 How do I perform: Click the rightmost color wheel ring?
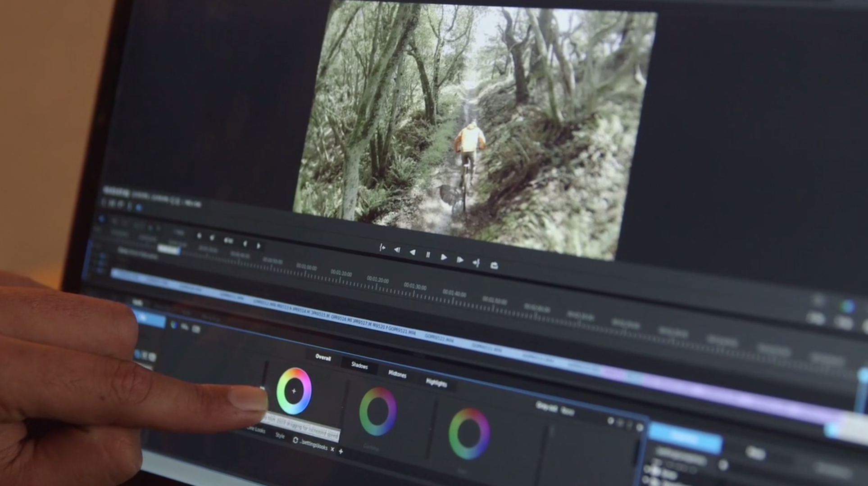pos(469,433)
